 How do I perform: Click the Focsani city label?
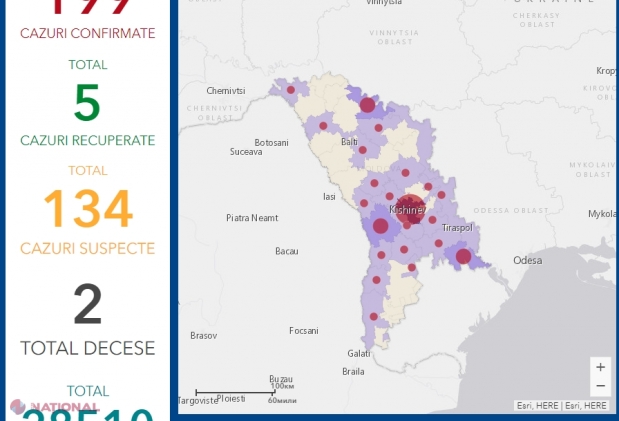[x=304, y=331]
